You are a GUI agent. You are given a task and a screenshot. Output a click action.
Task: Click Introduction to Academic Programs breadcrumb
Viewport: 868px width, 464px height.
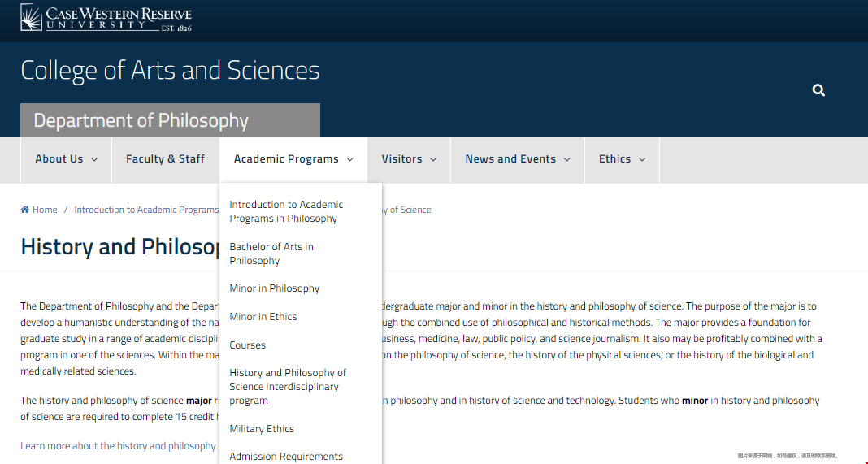tap(146, 210)
